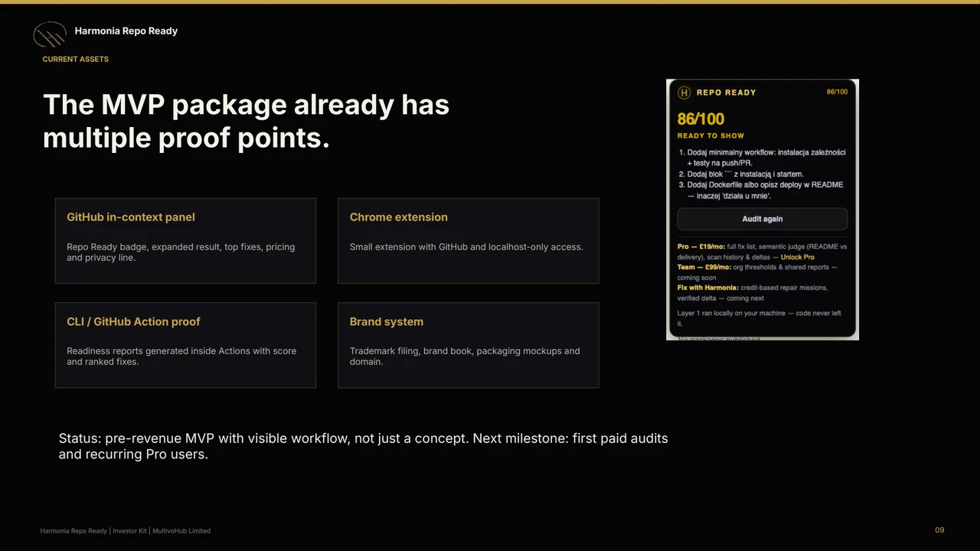The width and height of the screenshot is (980, 551).
Task: Click the 'READY TO SHOW' status label
Action: (x=710, y=135)
